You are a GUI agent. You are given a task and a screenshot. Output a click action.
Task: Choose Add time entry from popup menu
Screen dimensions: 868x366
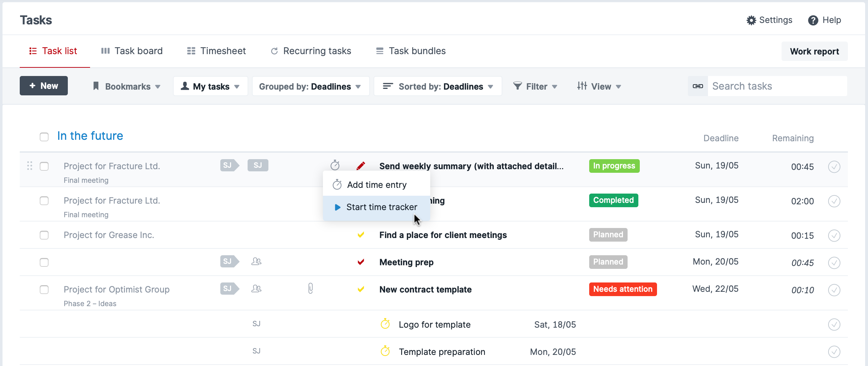376,185
